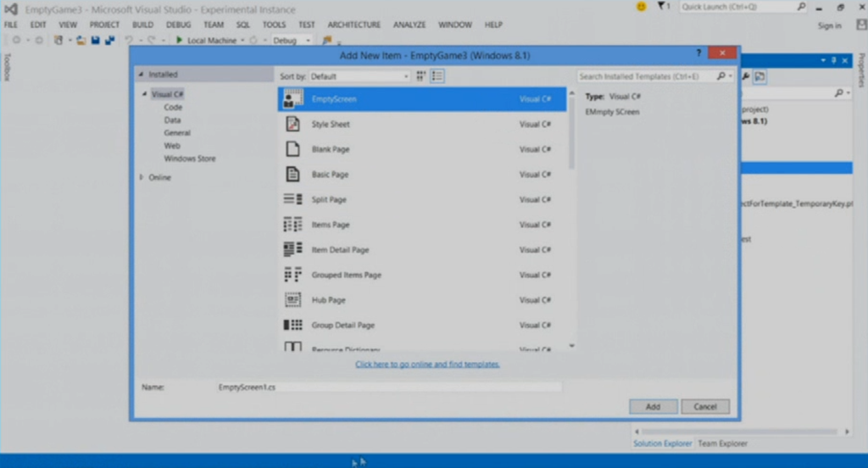Screen dimensions: 868x468
Task: Open the ARCHITECTURE menu
Action: coord(353,25)
